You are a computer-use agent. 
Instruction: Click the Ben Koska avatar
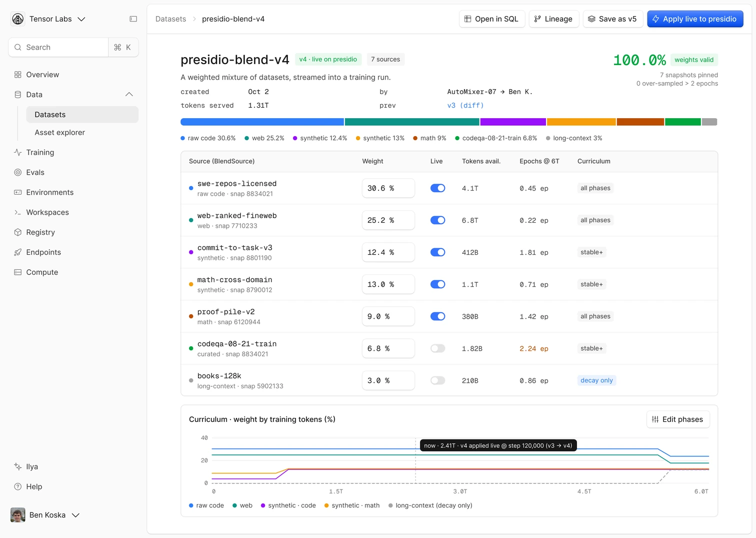[x=18, y=515]
